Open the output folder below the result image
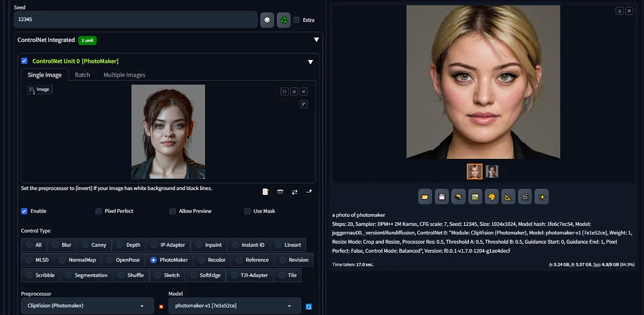 pos(425,196)
